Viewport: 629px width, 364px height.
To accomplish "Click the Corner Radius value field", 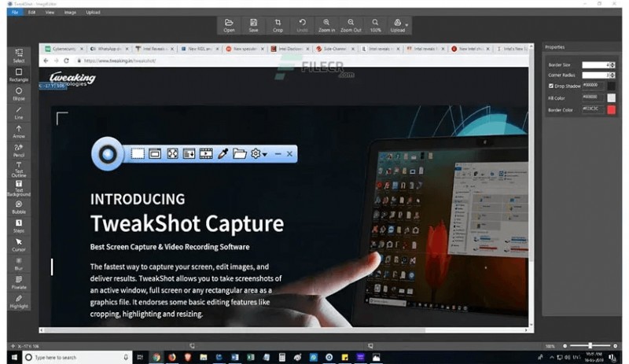I will click(596, 75).
